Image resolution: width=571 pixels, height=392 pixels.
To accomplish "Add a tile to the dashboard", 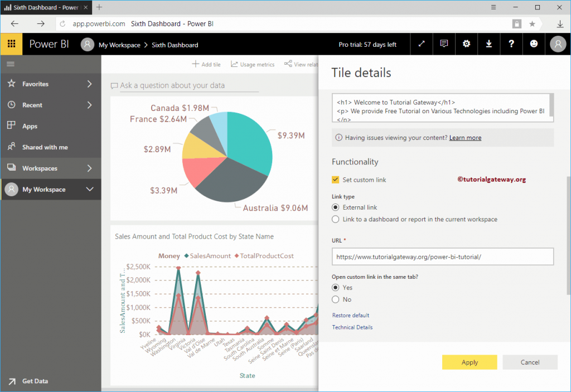I will pyautogui.click(x=206, y=64).
